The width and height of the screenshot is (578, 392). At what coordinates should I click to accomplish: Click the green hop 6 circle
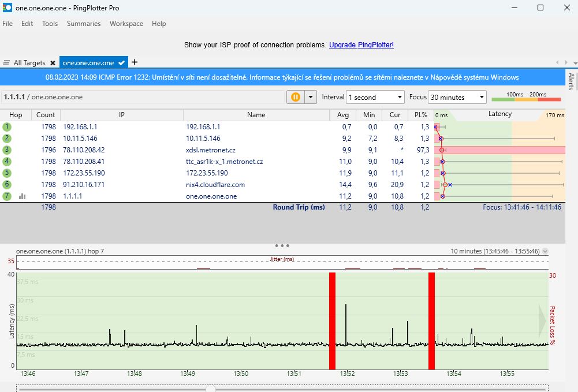click(x=7, y=185)
